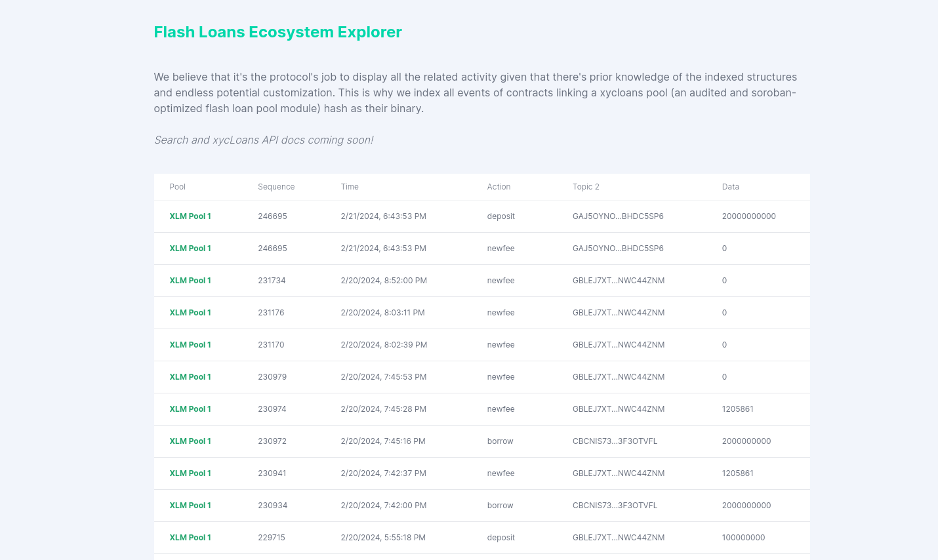Click the Data column header
This screenshot has width=938, height=560.
pyautogui.click(x=730, y=187)
